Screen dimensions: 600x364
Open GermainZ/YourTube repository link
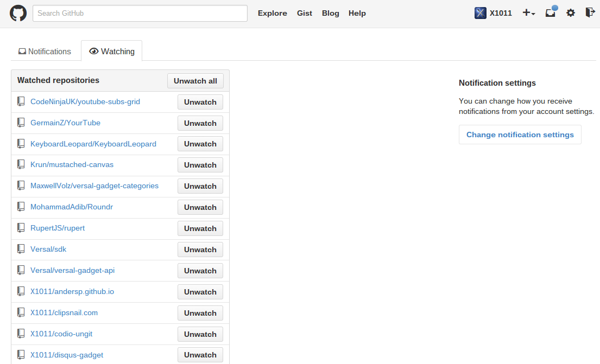click(x=66, y=123)
